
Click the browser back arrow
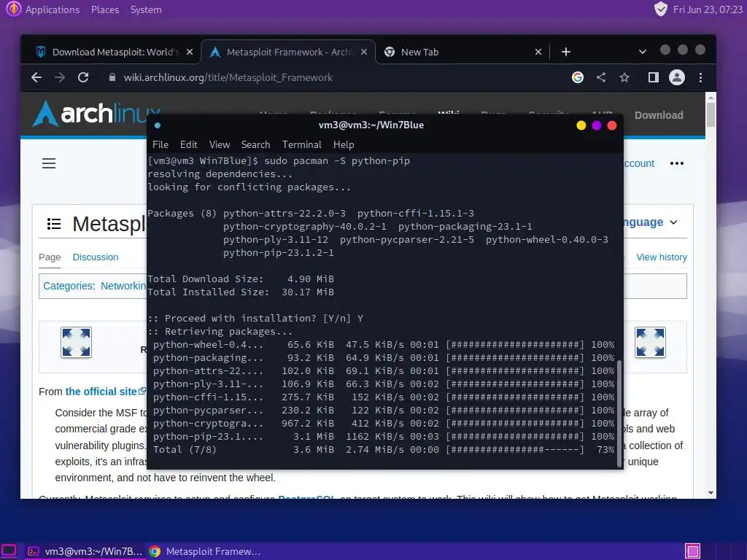36,77
